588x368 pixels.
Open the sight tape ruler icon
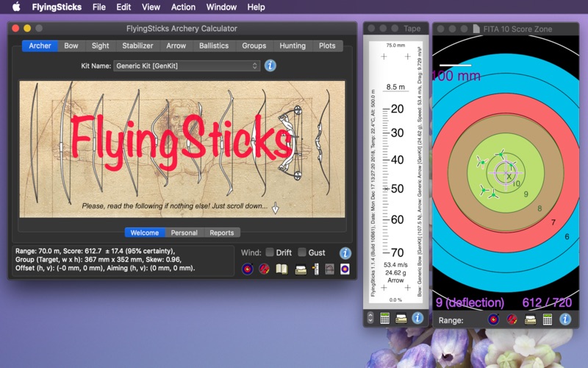pyautogui.click(x=316, y=269)
